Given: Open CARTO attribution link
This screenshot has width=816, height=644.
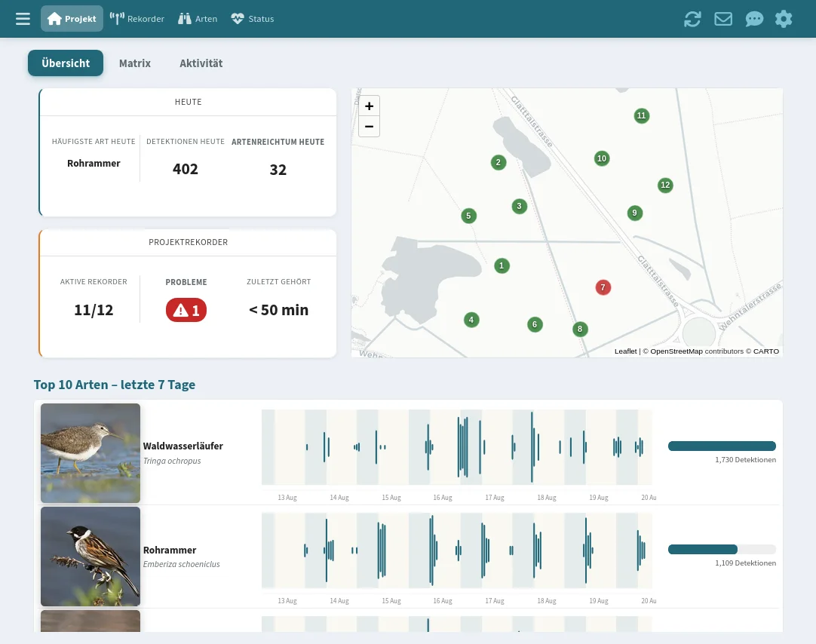Looking at the screenshot, I should click(x=766, y=351).
